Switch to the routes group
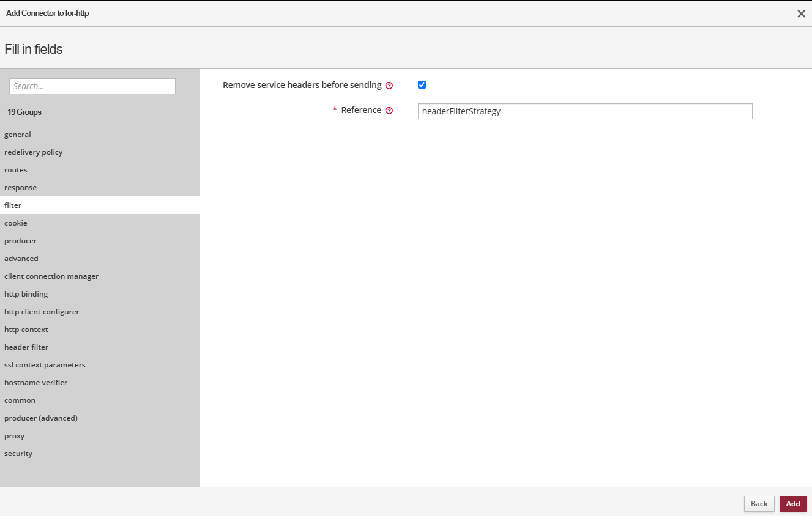Screen dimensions: 812x516 click(x=16, y=170)
